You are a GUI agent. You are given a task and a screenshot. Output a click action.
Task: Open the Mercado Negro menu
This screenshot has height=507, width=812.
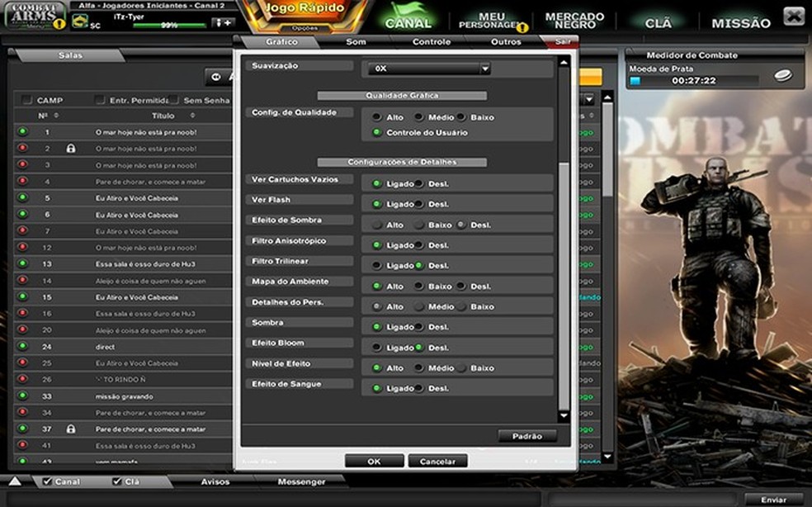point(574,21)
